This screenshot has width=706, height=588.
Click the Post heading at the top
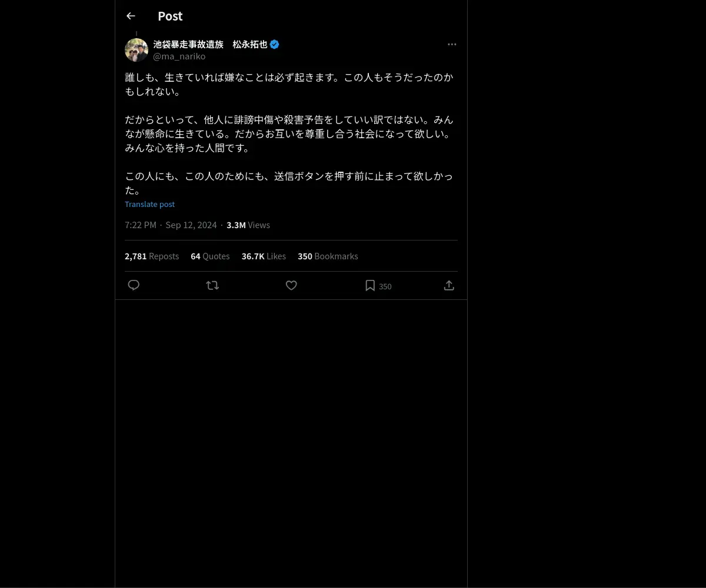(x=170, y=16)
